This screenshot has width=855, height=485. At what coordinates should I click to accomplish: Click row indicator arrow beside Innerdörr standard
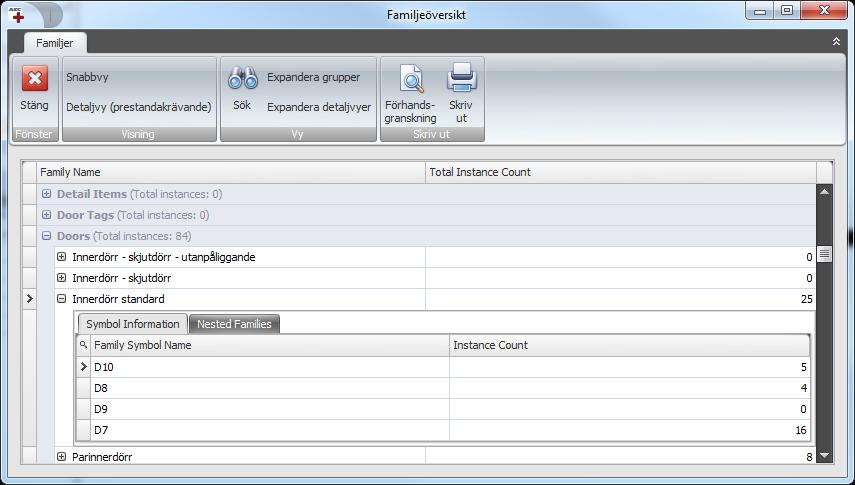tap(29, 298)
